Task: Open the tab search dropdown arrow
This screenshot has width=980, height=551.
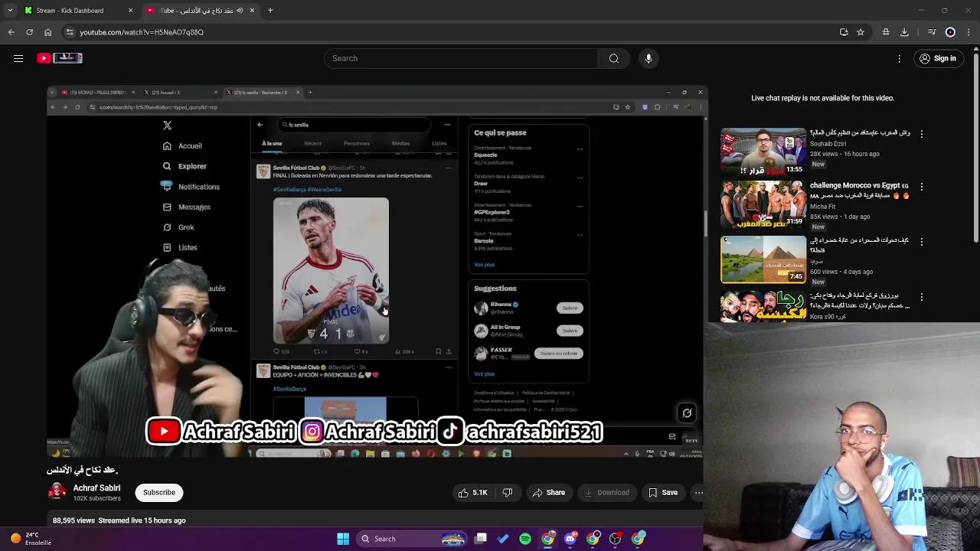Action: [10, 10]
